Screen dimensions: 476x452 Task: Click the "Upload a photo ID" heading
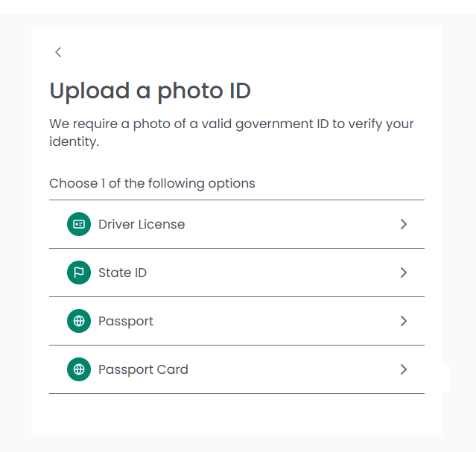150,91
